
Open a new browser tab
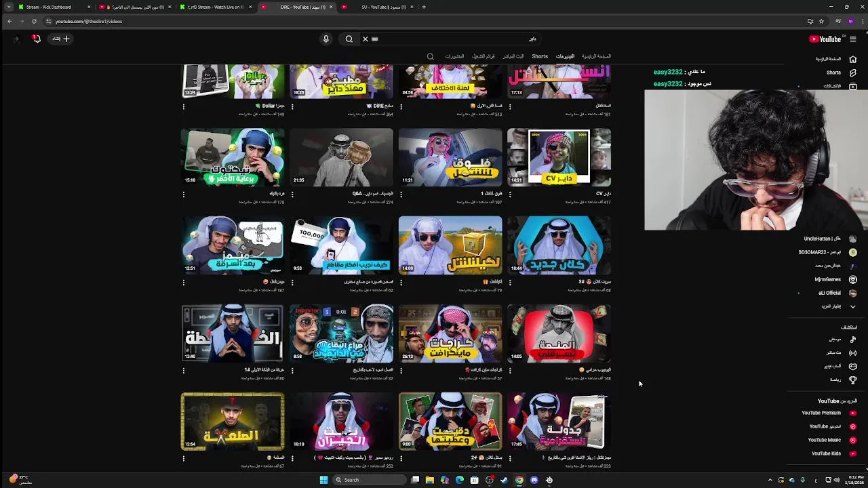(x=424, y=7)
